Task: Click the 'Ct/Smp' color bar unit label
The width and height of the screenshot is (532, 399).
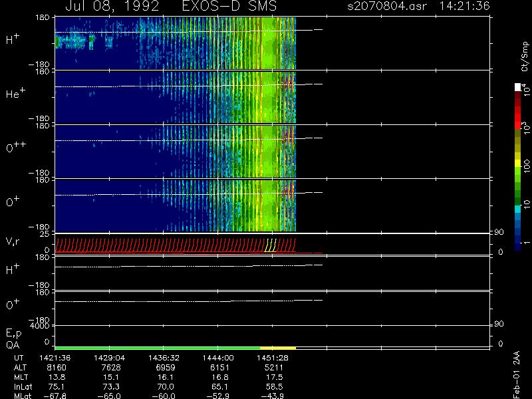Action: pos(525,57)
